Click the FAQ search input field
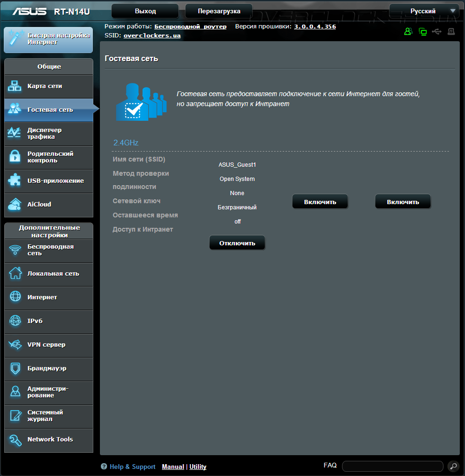 pos(393,466)
